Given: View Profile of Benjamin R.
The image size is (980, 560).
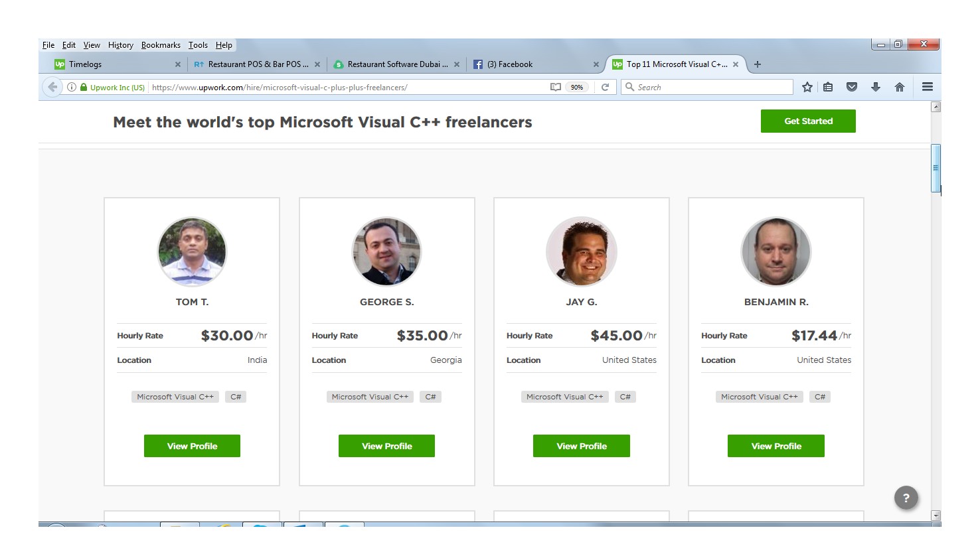Looking at the screenshot, I should point(776,446).
